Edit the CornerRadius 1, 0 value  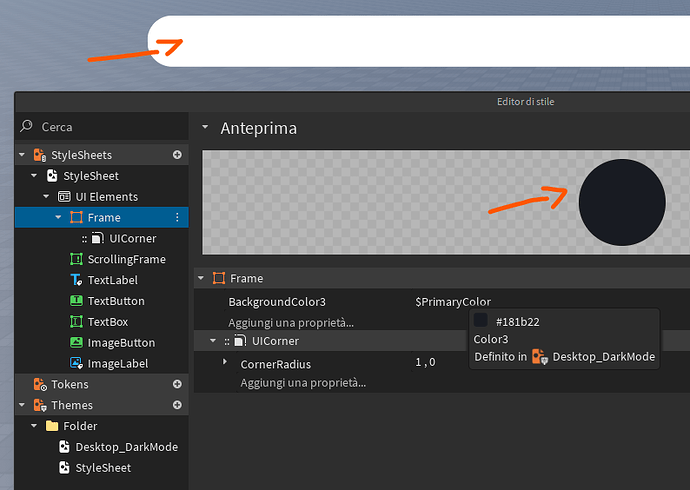pos(426,362)
